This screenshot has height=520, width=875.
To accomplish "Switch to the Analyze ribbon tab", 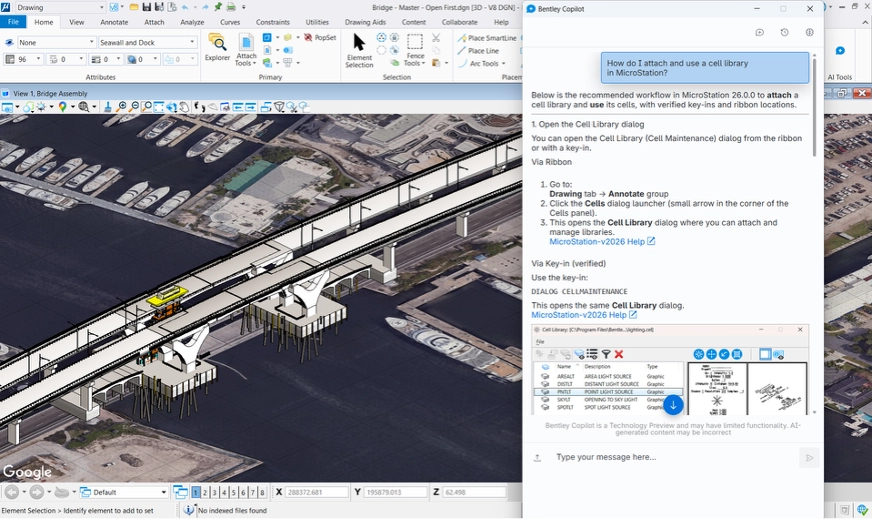I will coord(192,22).
